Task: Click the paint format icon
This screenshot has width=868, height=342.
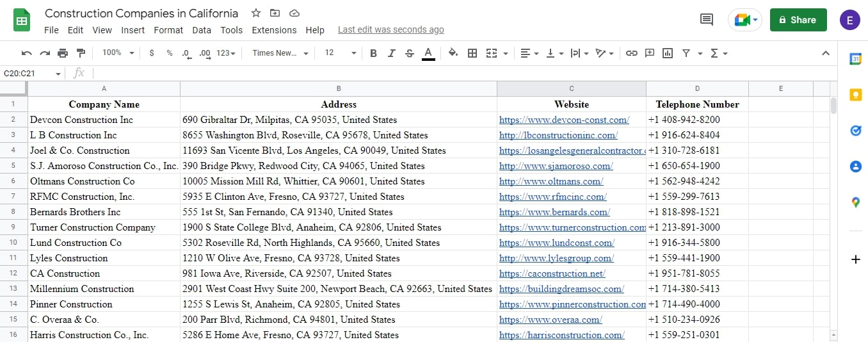Action: 81,53
